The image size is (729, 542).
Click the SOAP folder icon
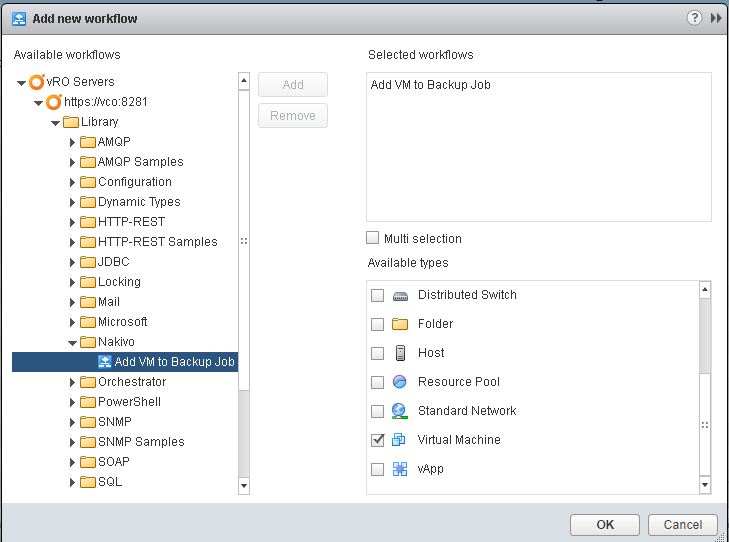(x=87, y=462)
